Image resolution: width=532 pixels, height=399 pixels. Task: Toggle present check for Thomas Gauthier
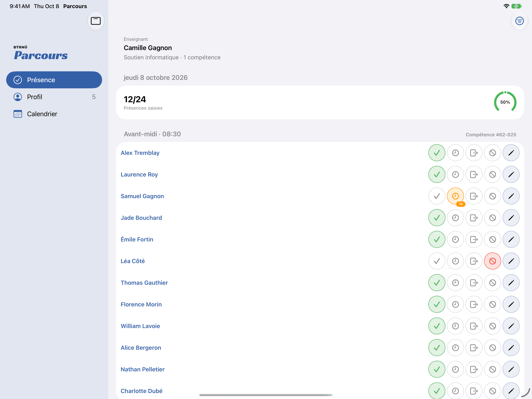click(437, 283)
